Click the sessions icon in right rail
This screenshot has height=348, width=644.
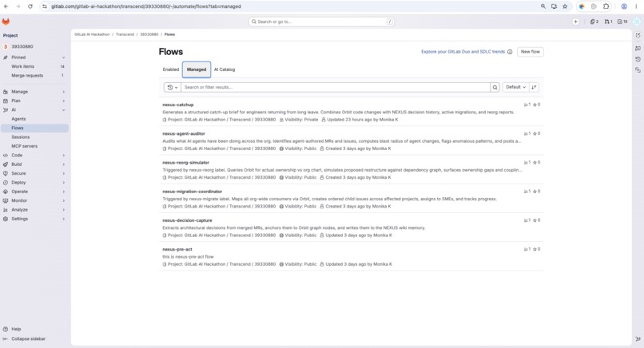tap(638, 70)
